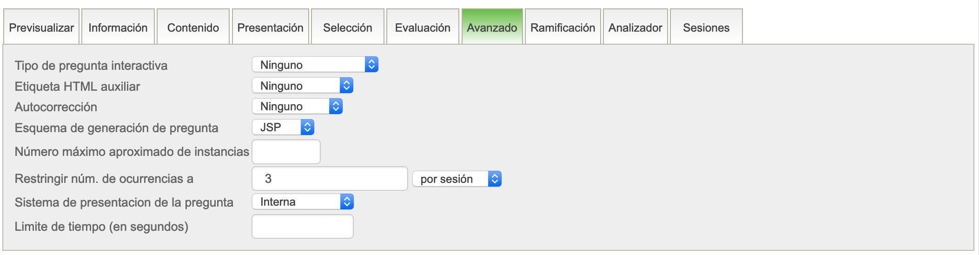The width and height of the screenshot is (980, 255).
Task: Switch to the Información tab
Action: tap(118, 27)
